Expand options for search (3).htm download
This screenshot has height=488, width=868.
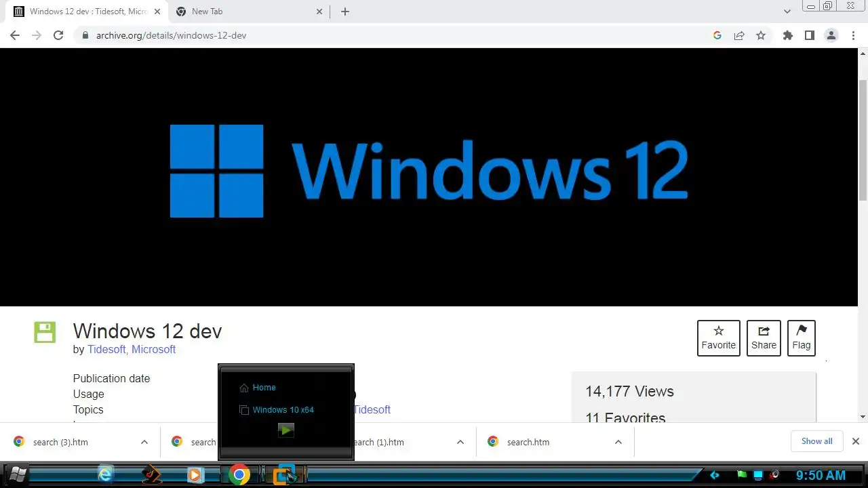pos(144,442)
